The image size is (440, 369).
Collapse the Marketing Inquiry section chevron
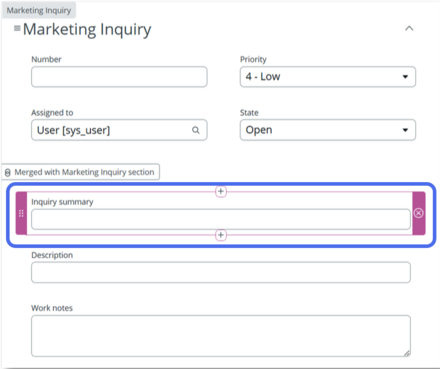point(409,29)
